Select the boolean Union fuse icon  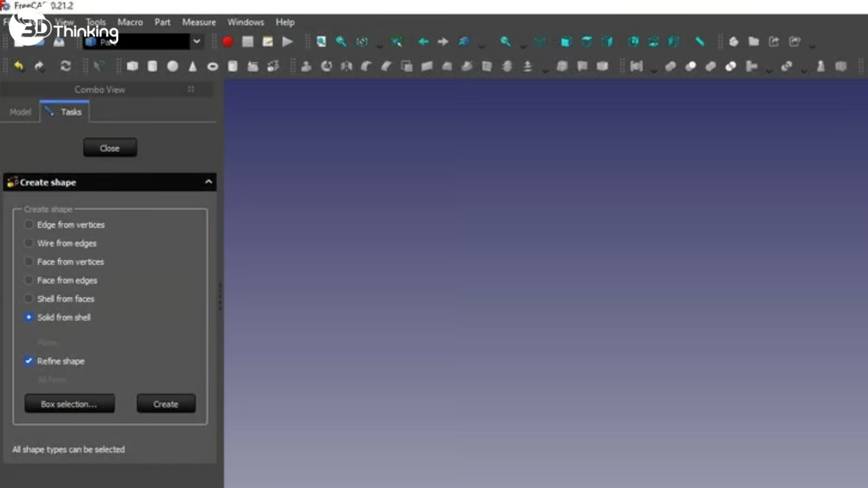(711, 66)
